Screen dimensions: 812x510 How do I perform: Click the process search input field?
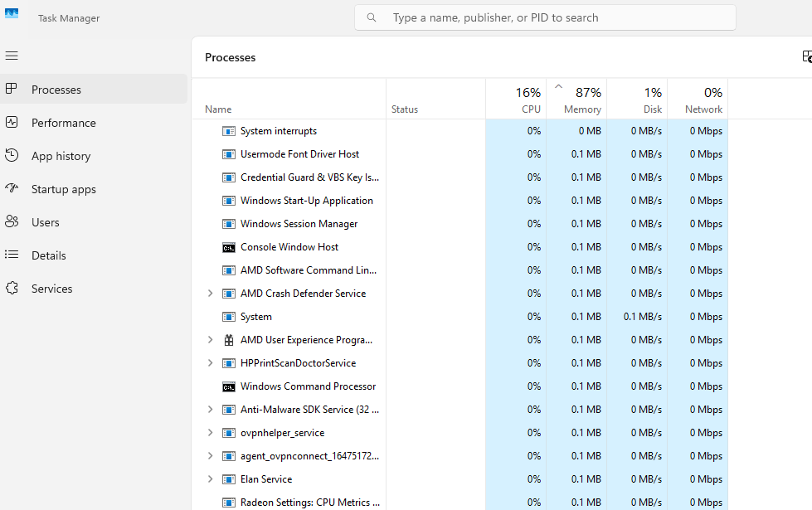(x=556, y=17)
